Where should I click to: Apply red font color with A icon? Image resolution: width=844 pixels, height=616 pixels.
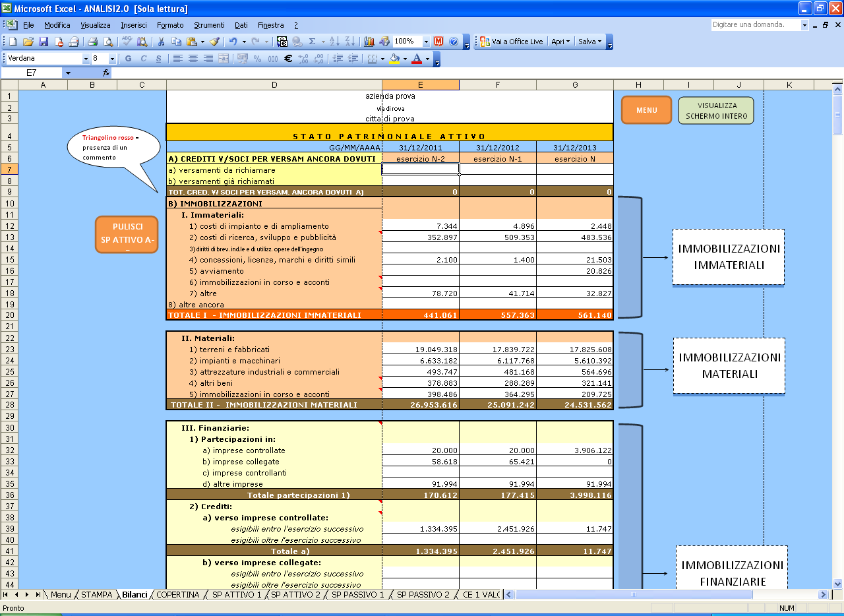(x=416, y=59)
